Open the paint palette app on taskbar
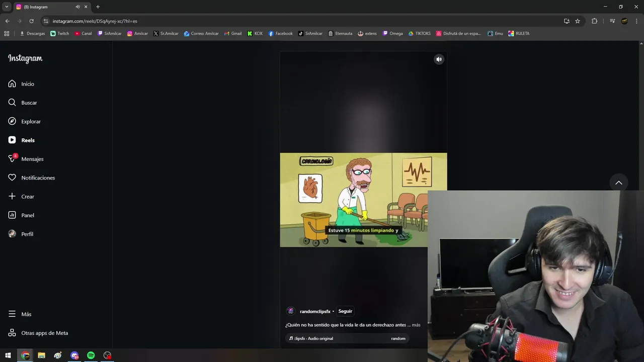 [58, 355]
